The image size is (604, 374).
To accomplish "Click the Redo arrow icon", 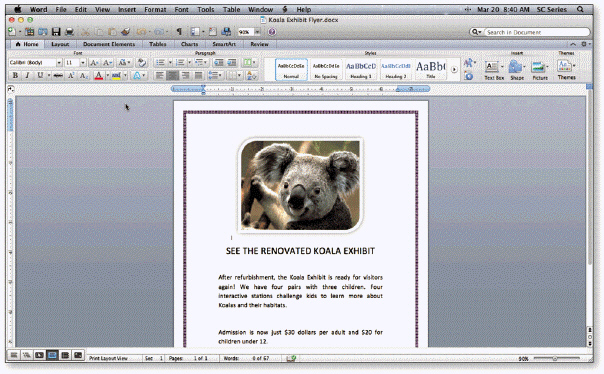I will tap(158, 32).
